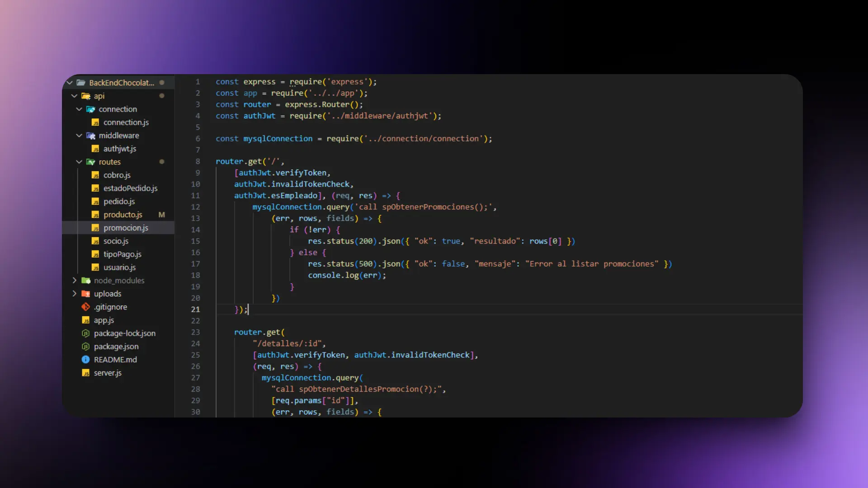Collapse the api folder chevron
Viewport: 868px width, 488px height.
pos(75,96)
